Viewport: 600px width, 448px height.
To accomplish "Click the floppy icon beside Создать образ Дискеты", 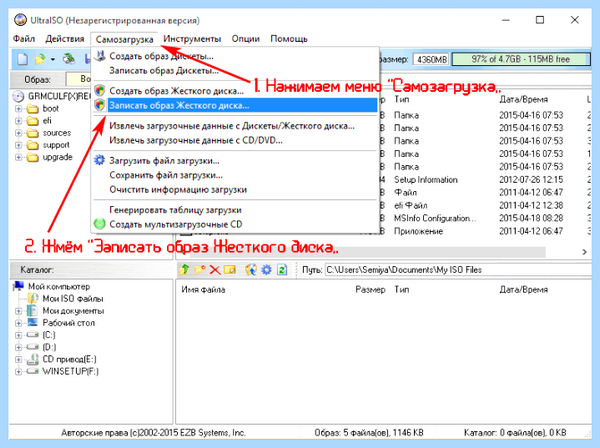I will tap(100, 56).
